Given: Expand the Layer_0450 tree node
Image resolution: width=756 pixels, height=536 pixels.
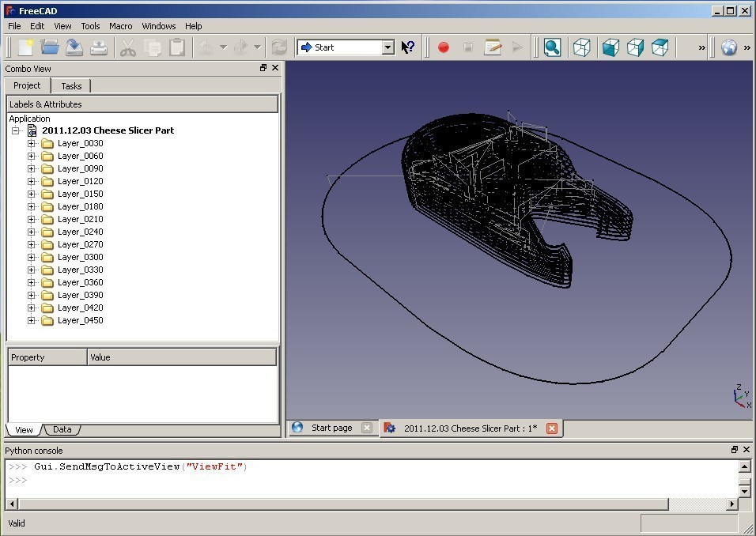Looking at the screenshot, I should click(31, 320).
